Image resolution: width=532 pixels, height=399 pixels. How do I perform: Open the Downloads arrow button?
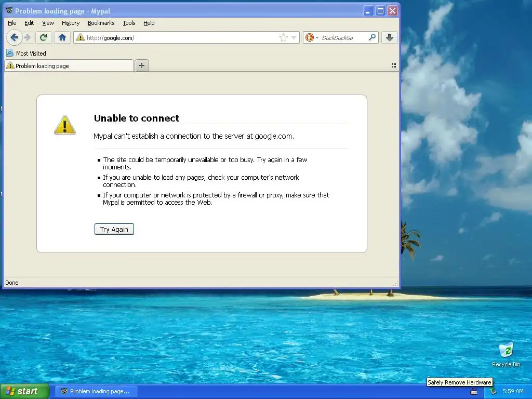coord(390,37)
